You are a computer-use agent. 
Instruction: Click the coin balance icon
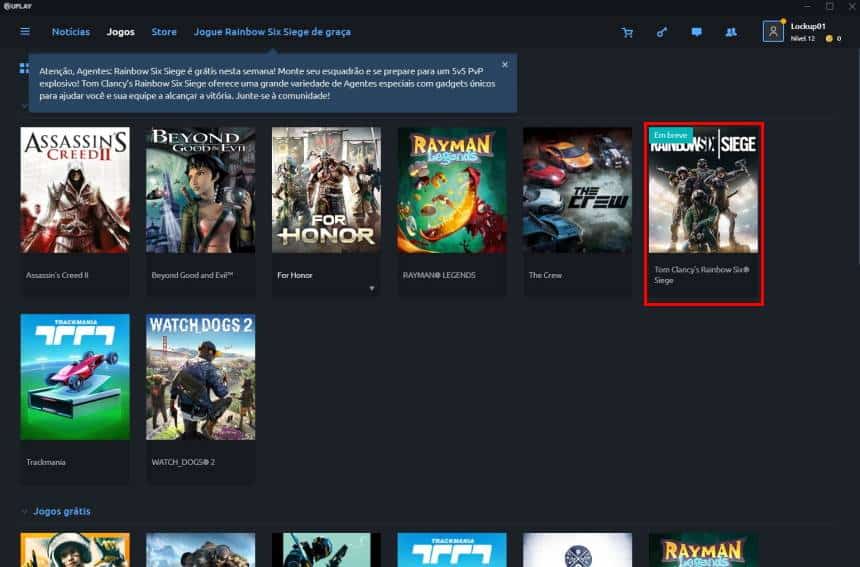coord(829,38)
